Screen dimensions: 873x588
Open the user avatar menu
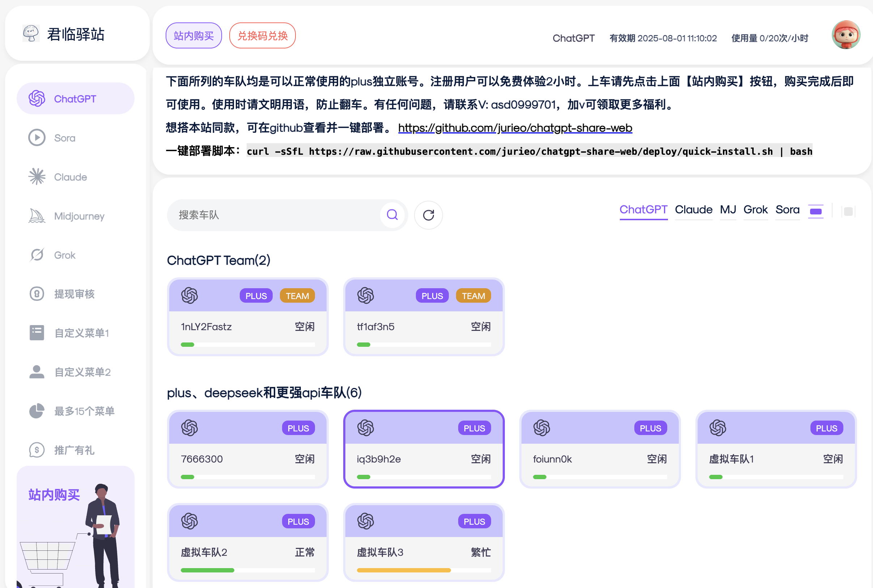846,35
